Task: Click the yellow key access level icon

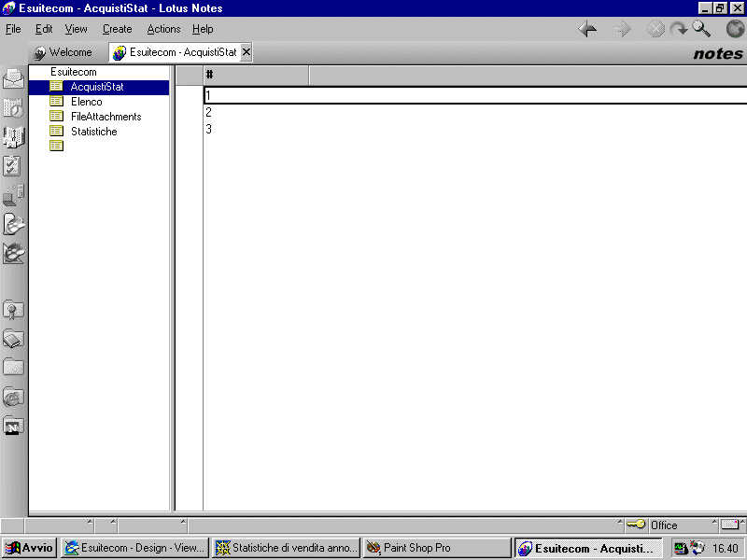Action: point(636,525)
